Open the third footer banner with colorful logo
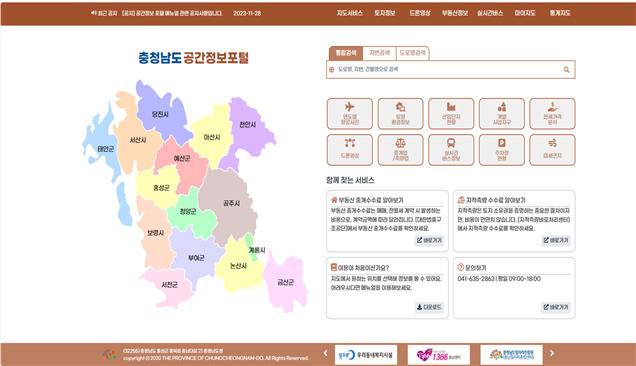Viewport: 636px width, 366px height. (x=511, y=355)
